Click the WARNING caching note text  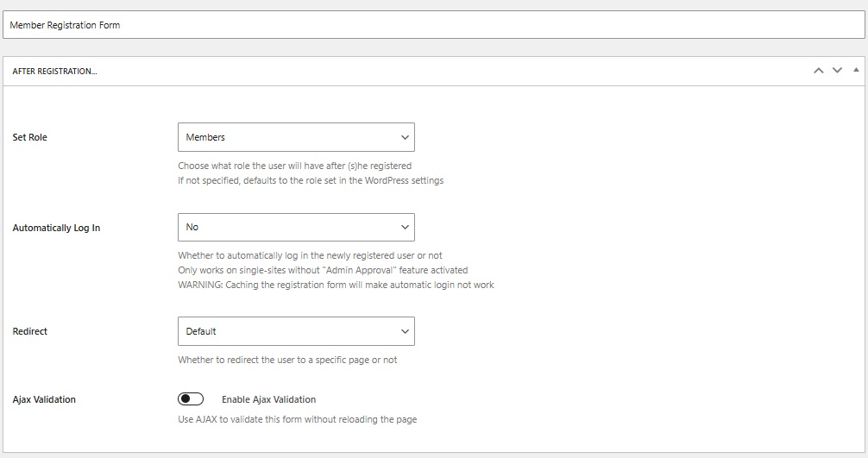[336, 285]
